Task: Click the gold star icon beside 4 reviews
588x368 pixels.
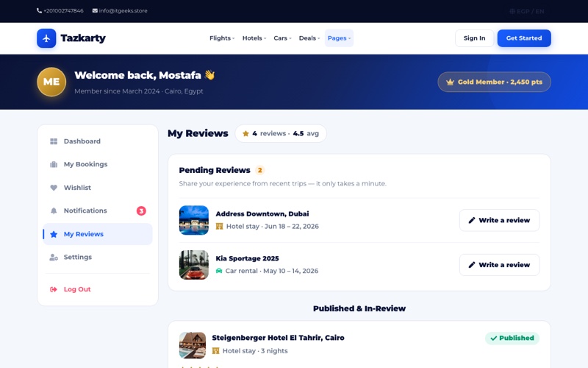Action: (245, 134)
